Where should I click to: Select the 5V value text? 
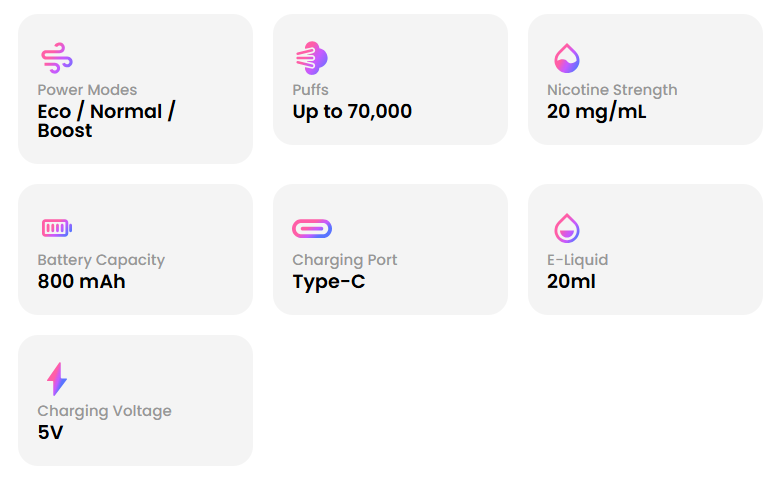click(x=51, y=432)
